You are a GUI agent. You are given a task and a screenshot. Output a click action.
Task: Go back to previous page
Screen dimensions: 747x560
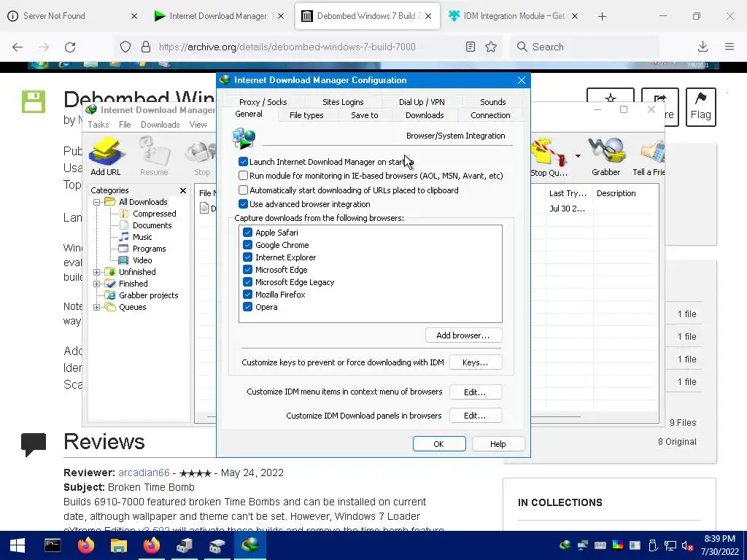click(x=18, y=47)
